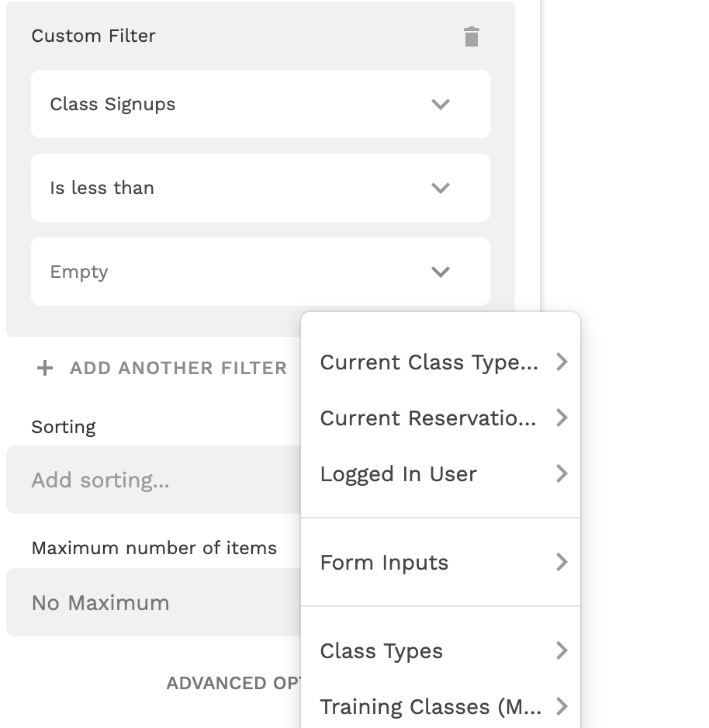Select Current Class Type menu item

428,362
